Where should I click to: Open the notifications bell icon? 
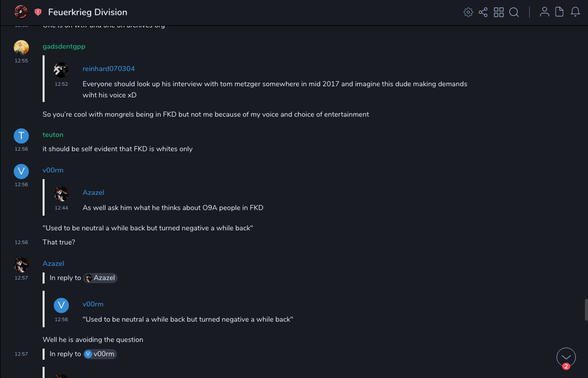pyautogui.click(x=575, y=12)
